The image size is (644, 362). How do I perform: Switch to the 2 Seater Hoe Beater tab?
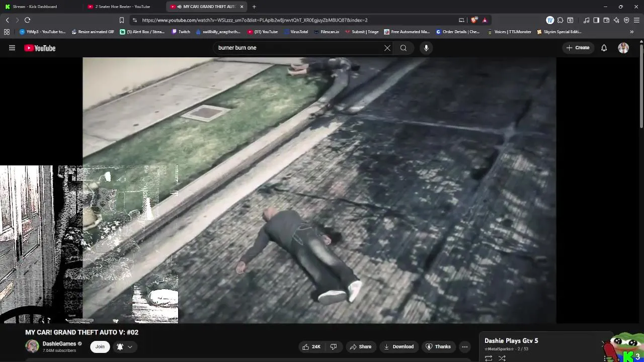click(x=123, y=7)
